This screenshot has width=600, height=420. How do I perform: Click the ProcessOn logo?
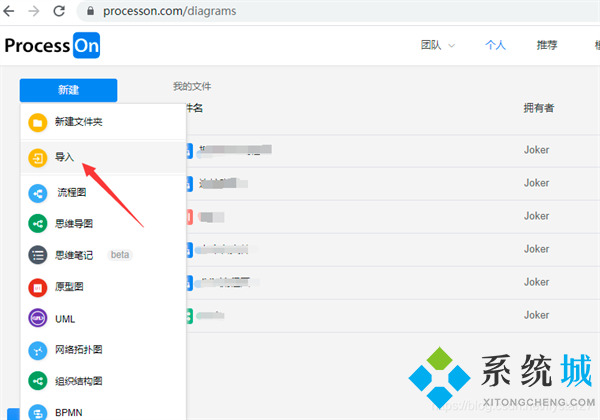pyautogui.click(x=52, y=46)
